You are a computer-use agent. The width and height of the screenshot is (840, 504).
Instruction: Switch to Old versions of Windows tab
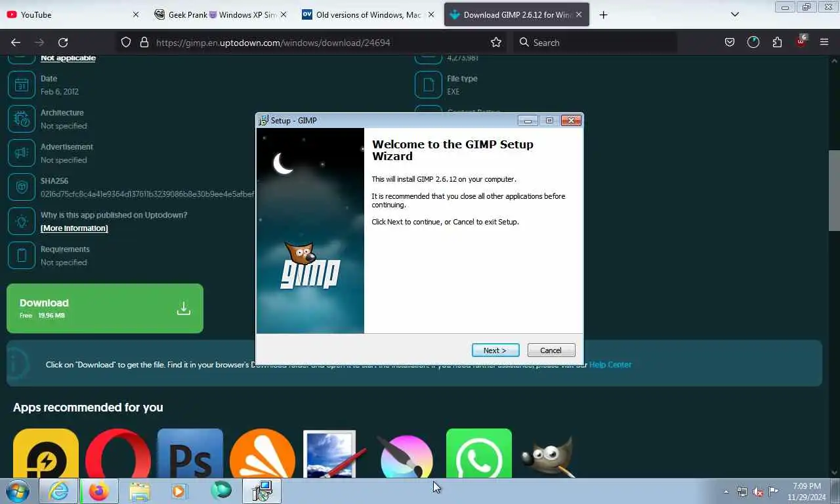369,14
